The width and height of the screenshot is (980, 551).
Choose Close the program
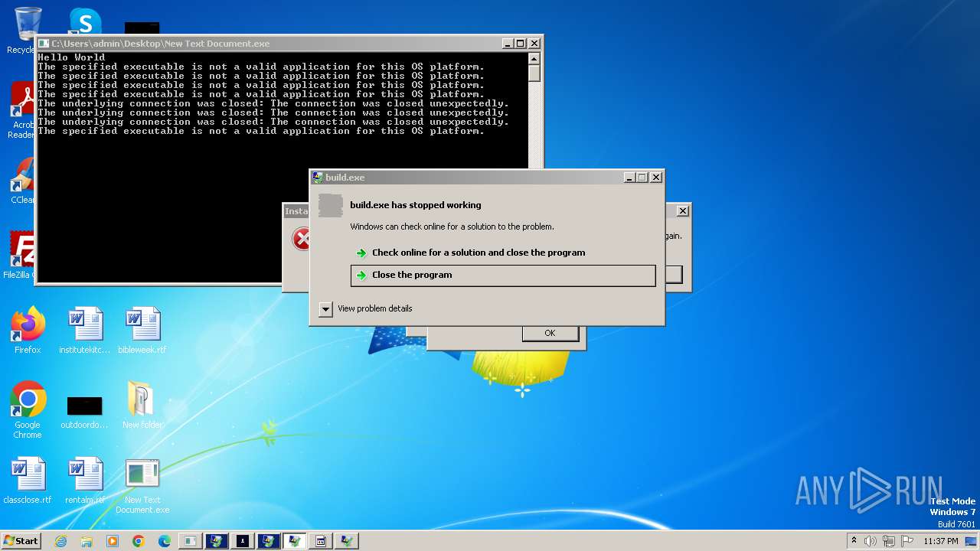click(x=503, y=275)
